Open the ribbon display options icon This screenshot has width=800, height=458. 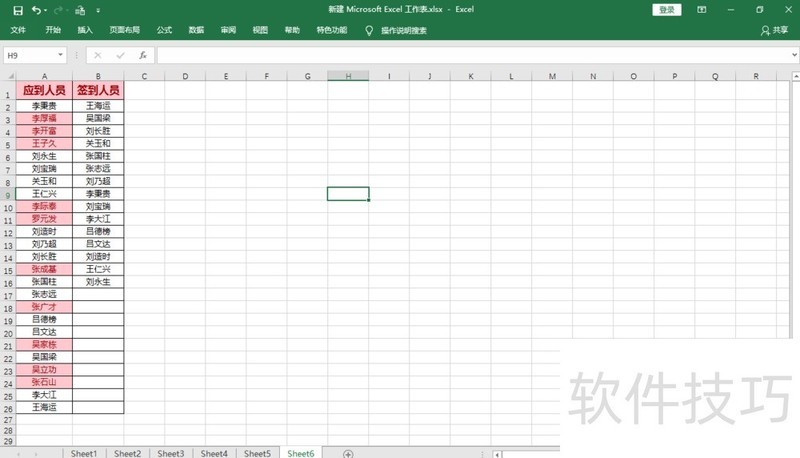coord(702,10)
